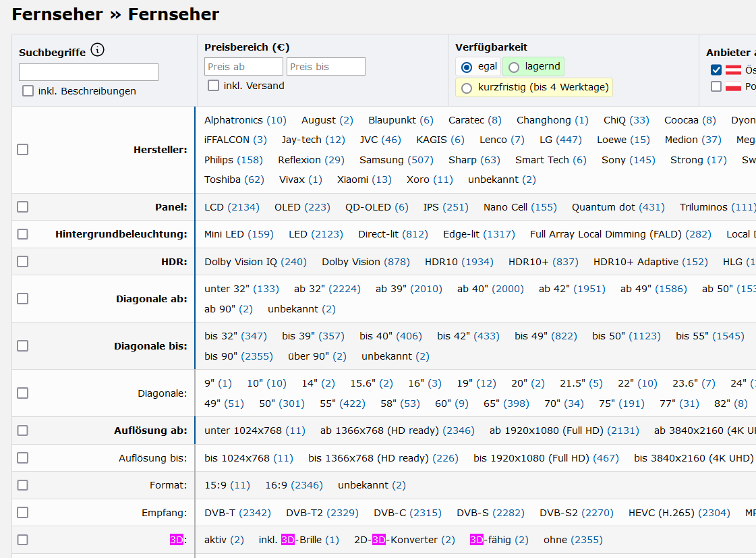
Task: Click the Preis bis input field
Action: coord(326,67)
